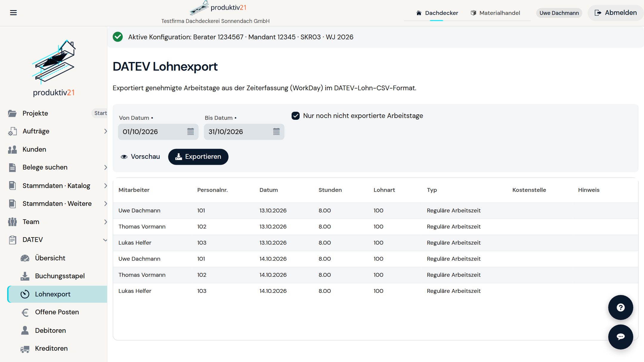The height and width of the screenshot is (362, 644).
Task: Click the green active configuration checkmark
Action: (118, 37)
